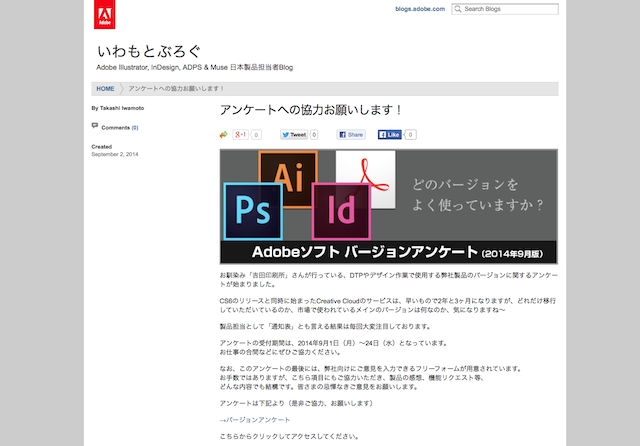Open the →バージョンアンケート link
The height and width of the screenshot is (446, 640).
coord(255,420)
